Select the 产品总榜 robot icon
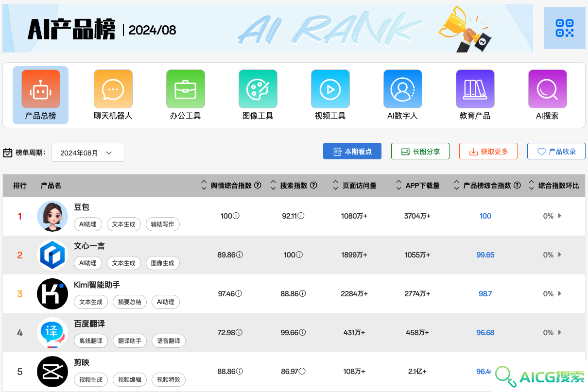This screenshot has width=588, height=392. tap(40, 89)
